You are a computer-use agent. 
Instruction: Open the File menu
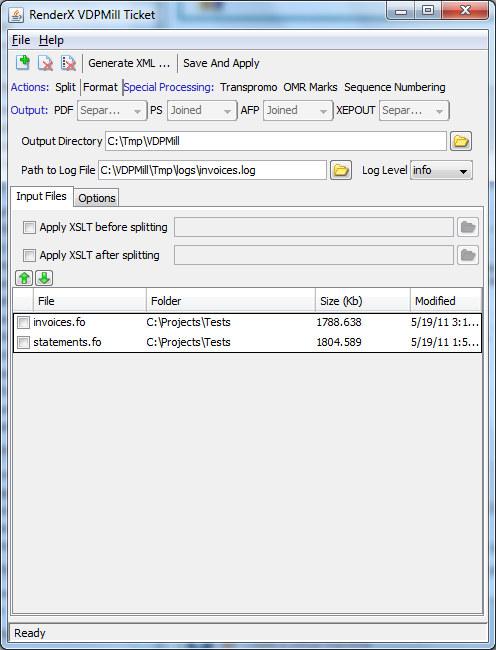tap(21, 40)
